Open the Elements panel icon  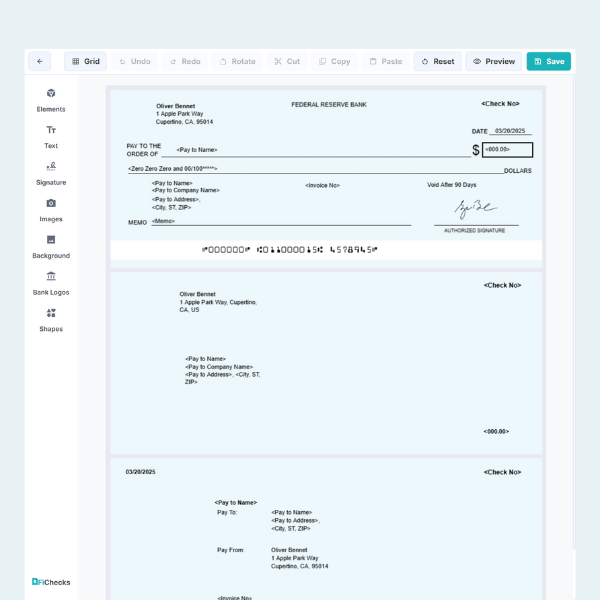tap(51, 93)
